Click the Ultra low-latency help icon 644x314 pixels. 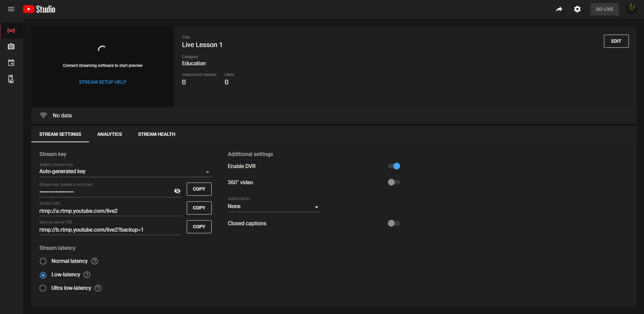click(98, 288)
